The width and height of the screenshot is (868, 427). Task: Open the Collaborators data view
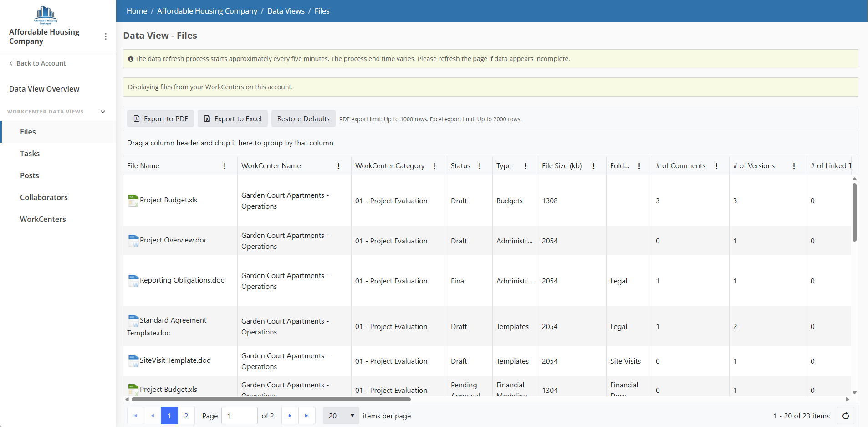[x=58, y=197]
